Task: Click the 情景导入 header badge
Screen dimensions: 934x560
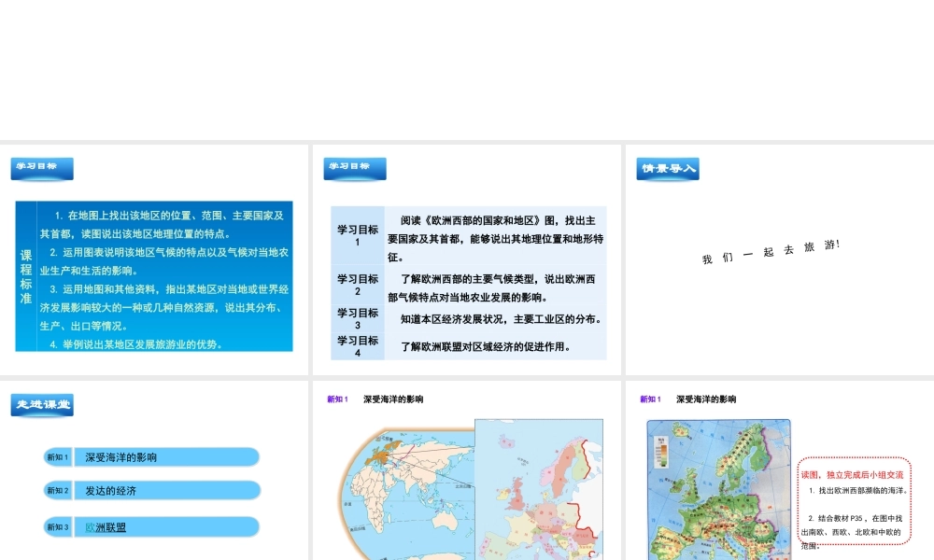Action: point(667,169)
